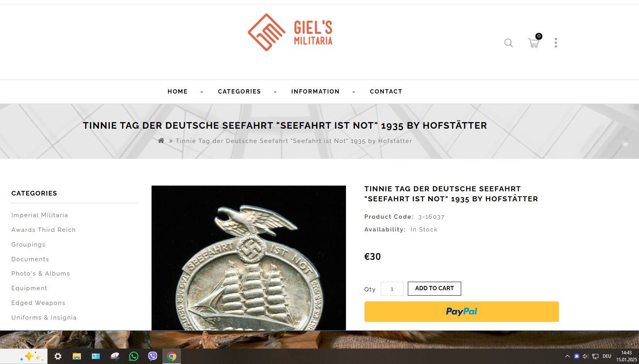Open the search magnifier icon

click(x=508, y=43)
